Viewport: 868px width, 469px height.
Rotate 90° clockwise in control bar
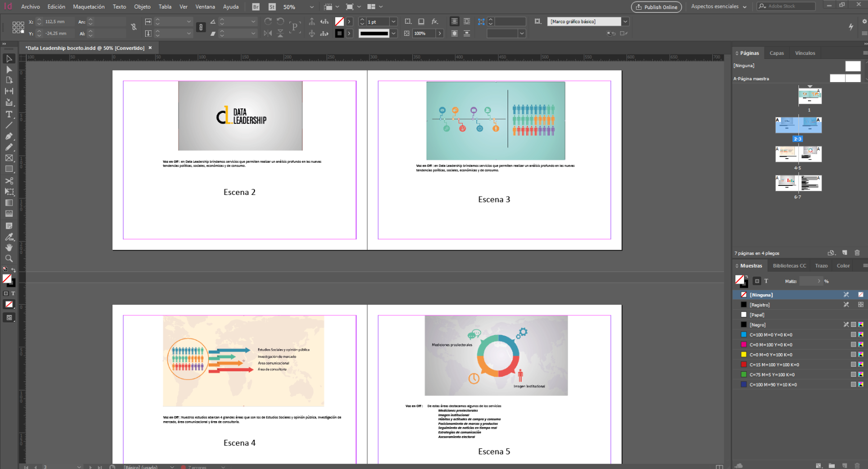(x=268, y=22)
